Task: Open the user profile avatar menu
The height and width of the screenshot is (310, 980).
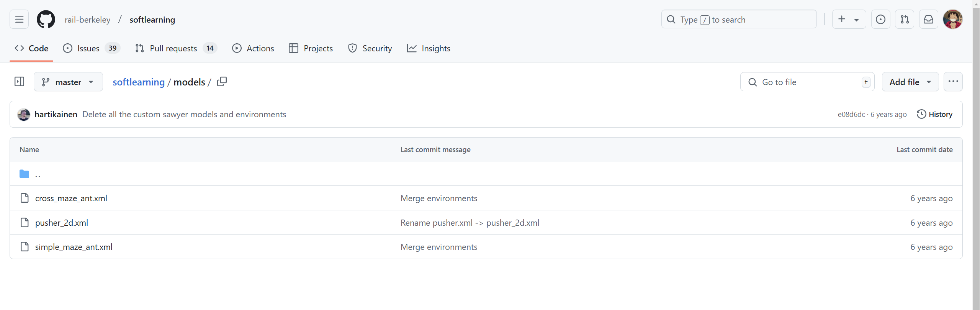Action: 952,19
